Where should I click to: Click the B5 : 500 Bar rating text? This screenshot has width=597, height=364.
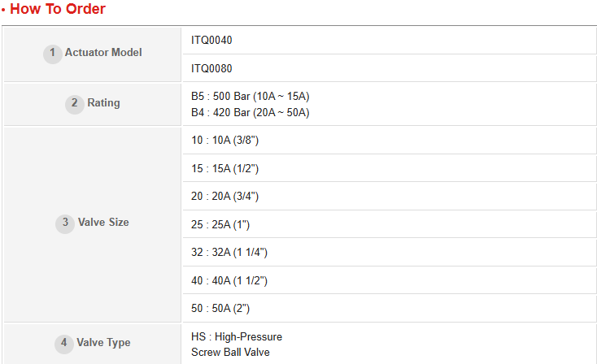(x=250, y=97)
